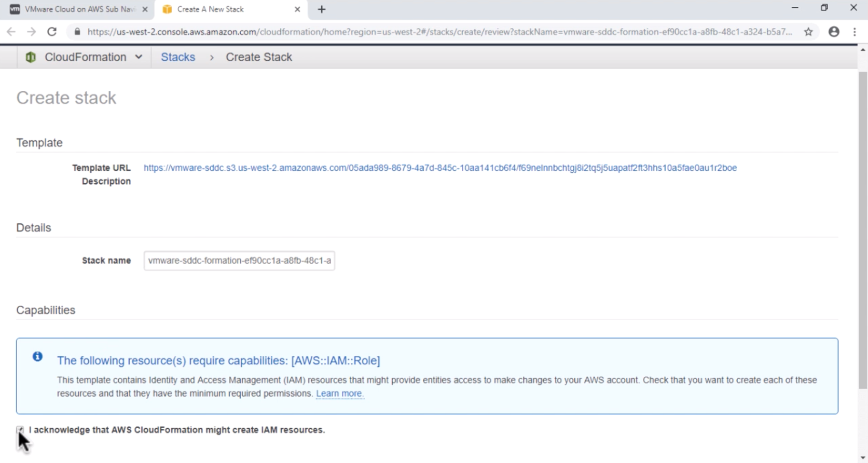
Task: Close the VMware Cloud on AWS tab
Action: (145, 9)
